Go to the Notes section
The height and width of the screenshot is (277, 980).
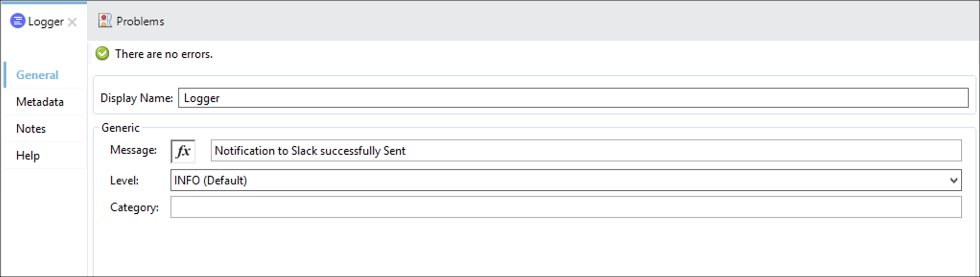tap(31, 128)
